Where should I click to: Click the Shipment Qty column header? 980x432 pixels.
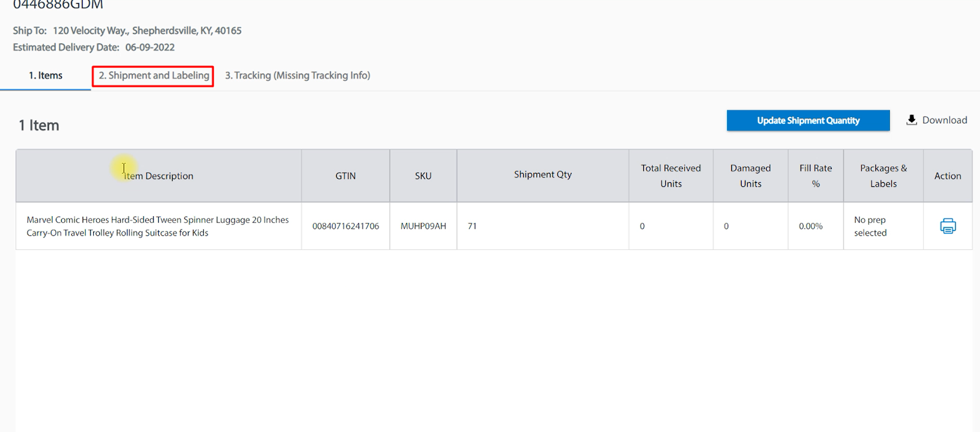pyautogui.click(x=543, y=175)
